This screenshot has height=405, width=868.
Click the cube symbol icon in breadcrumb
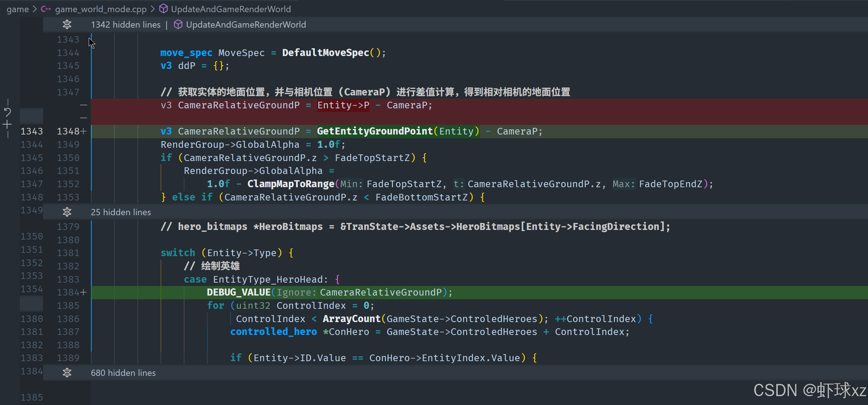tap(163, 9)
